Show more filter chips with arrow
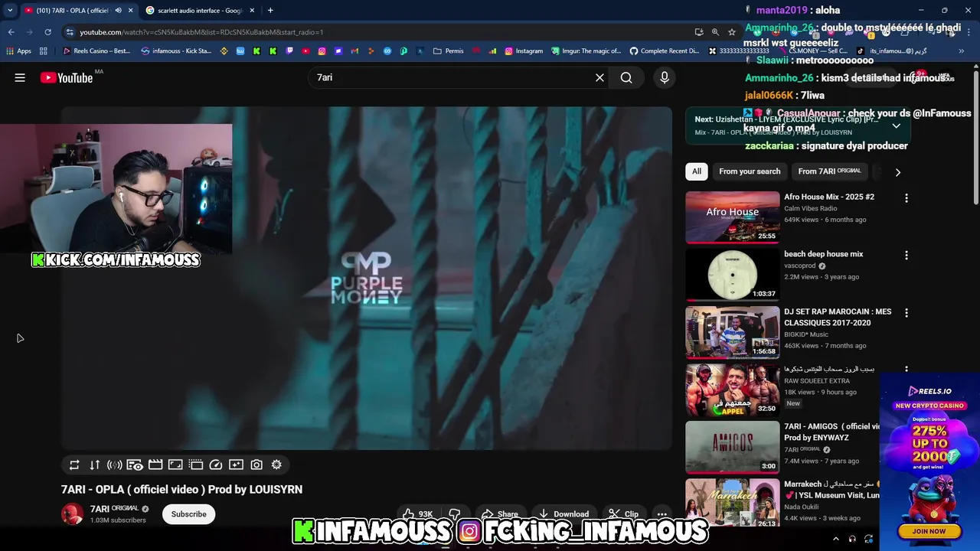The image size is (980, 551). [897, 172]
